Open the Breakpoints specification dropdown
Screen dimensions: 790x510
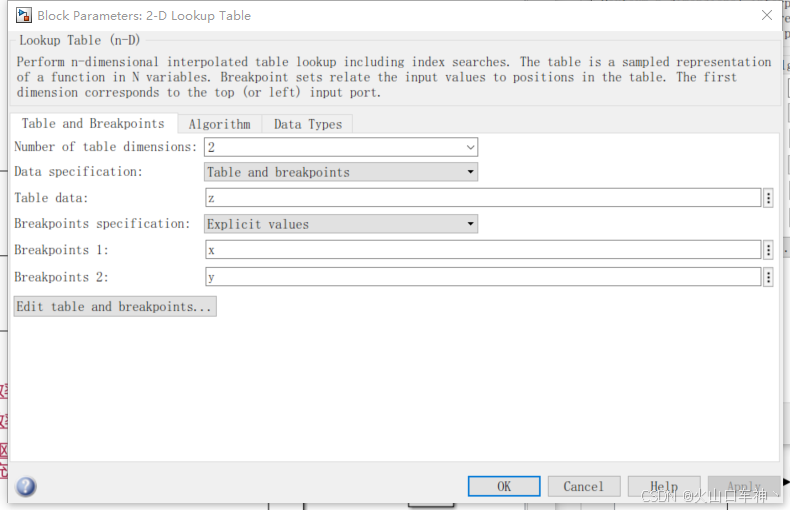(x=341, y=224)
